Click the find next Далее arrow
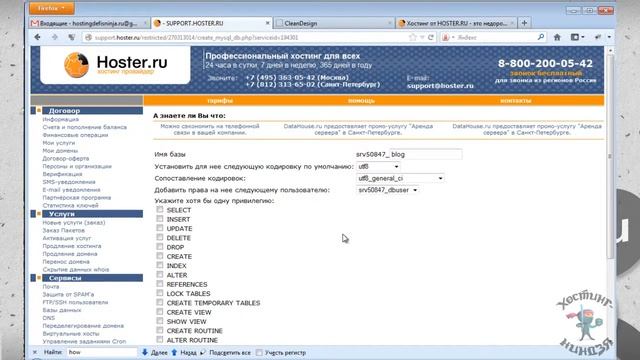 pos(155,352)
